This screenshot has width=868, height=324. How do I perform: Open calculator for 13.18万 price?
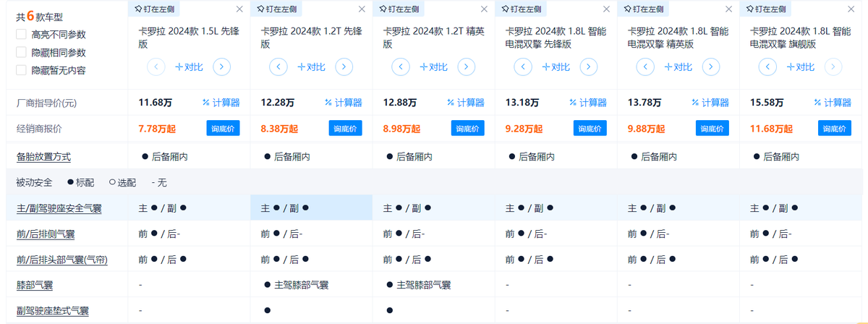click(588, 103)
